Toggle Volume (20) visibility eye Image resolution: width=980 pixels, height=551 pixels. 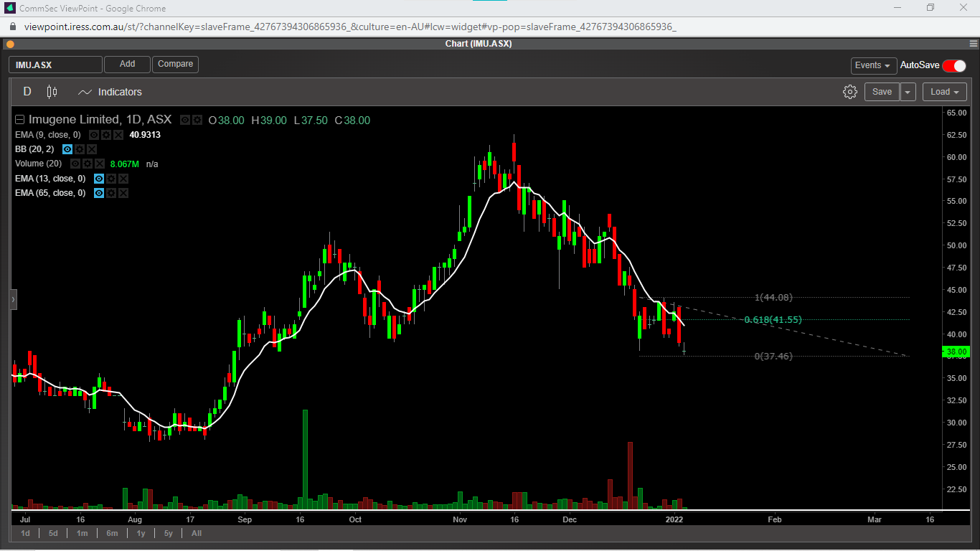pyautogui.click(x=75, y=164)
